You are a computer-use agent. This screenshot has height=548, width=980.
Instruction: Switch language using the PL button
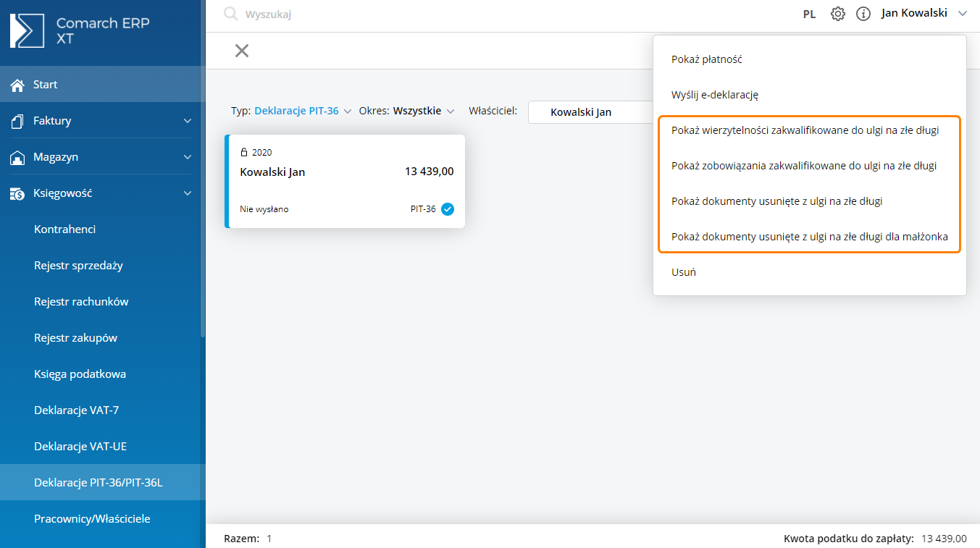point(809,14)
